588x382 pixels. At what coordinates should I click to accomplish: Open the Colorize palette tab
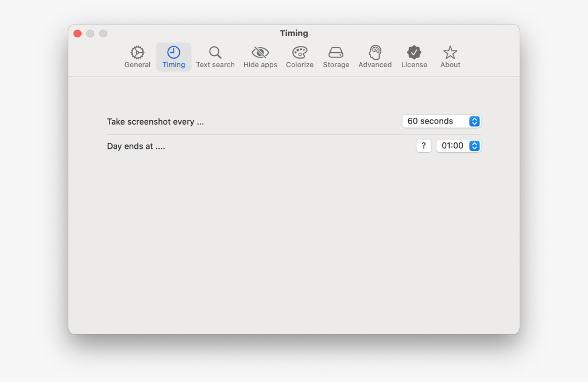pos(300,57)
